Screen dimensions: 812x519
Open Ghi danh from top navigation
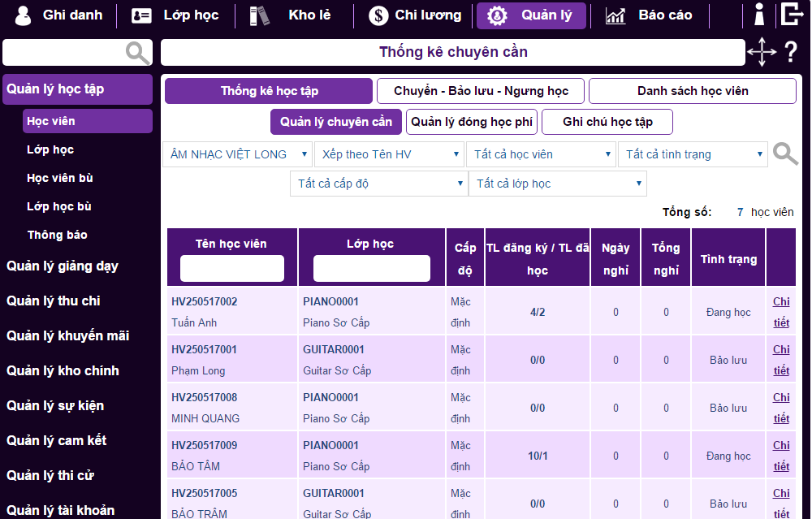pyautogui.click(x=58, y=15)
